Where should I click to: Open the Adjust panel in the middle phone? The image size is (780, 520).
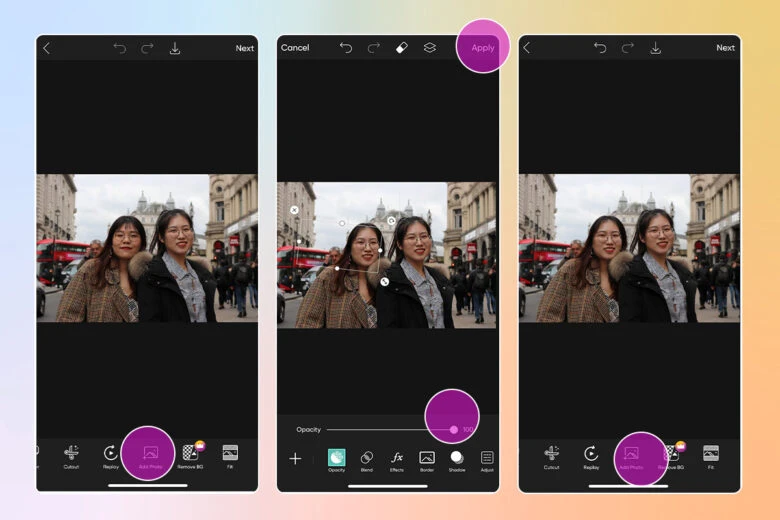pyautogui.click(x=487, y=459)
